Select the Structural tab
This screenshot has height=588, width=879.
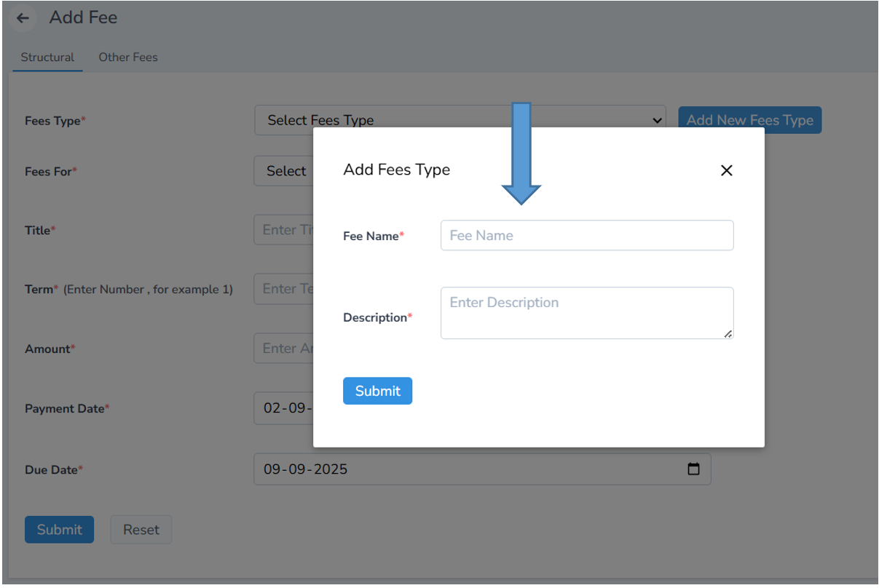pyautogui.click(x=47, y=57)
